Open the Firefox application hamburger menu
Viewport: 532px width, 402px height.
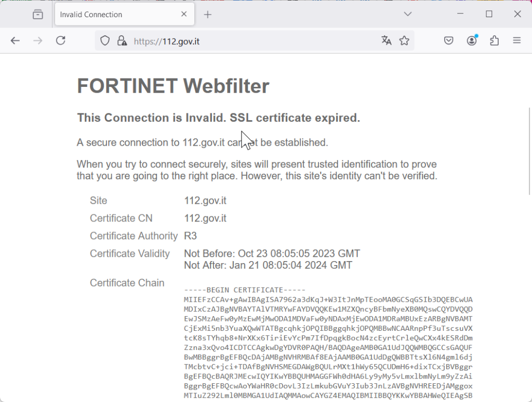point(516,41)
